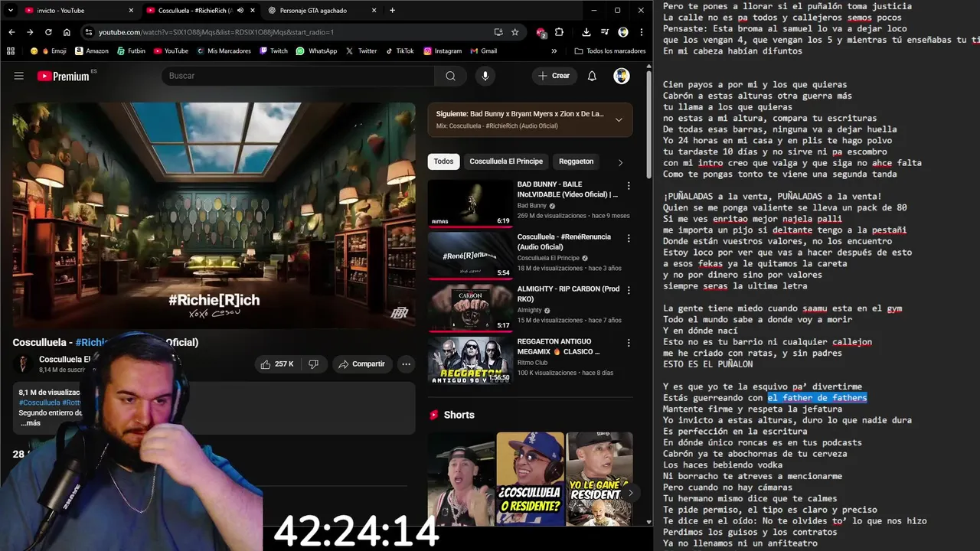Screen dimensions: 980x551
Task: Open the Mis Marcadores bookmark folder
Action: pos(223,51)
